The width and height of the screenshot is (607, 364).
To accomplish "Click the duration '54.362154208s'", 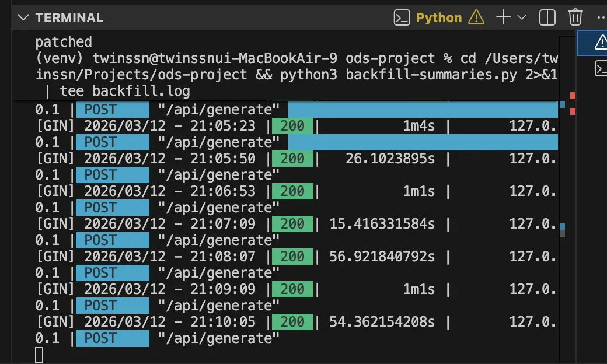I will pos(382,322).
